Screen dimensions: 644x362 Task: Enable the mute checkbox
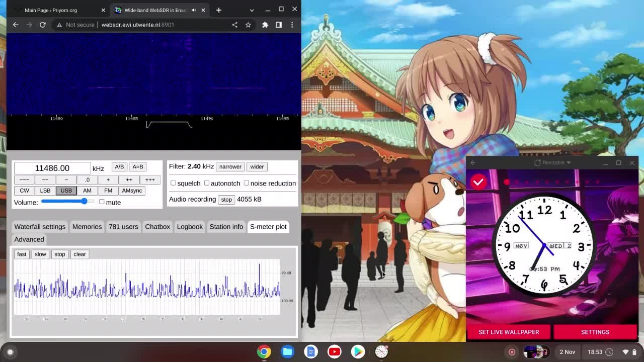[102, 202]
